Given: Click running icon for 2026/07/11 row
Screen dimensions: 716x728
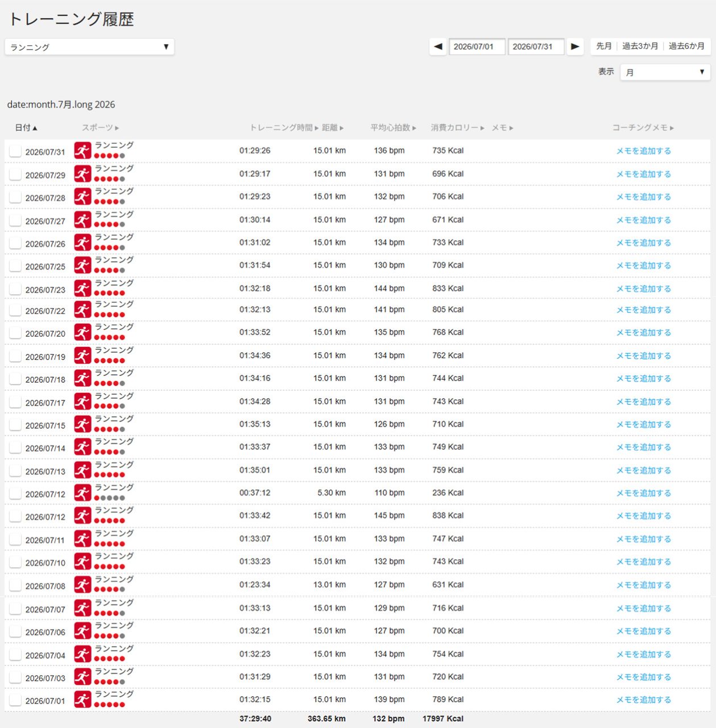Looking at the screenshot, I should click(x=83, y=539).
